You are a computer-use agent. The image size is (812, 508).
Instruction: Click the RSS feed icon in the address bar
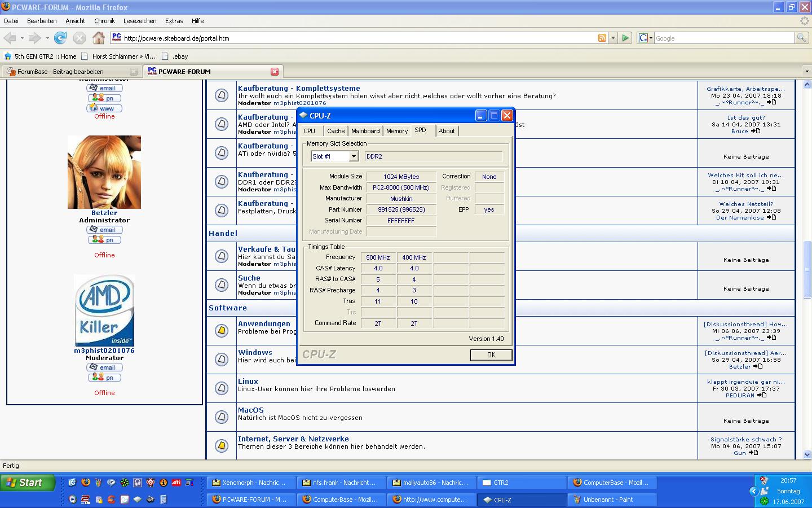(602, 38)
